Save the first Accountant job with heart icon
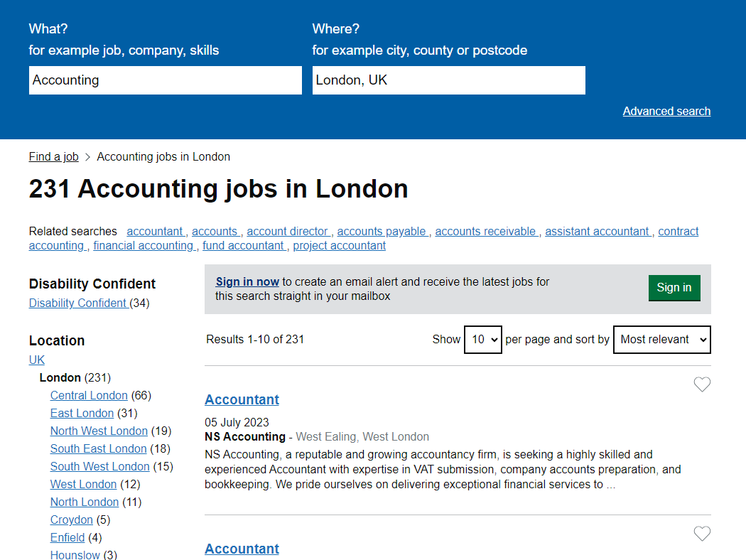746x560 pixels. [x=702, y=384]
